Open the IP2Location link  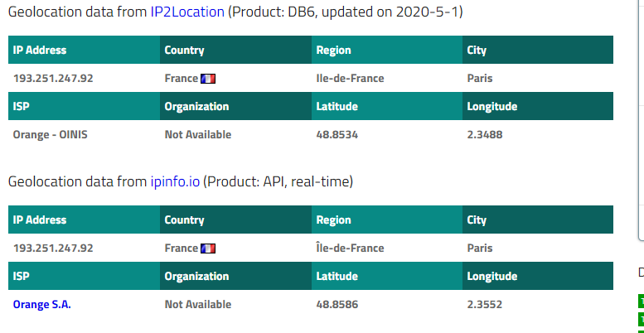tap(187, 12)
